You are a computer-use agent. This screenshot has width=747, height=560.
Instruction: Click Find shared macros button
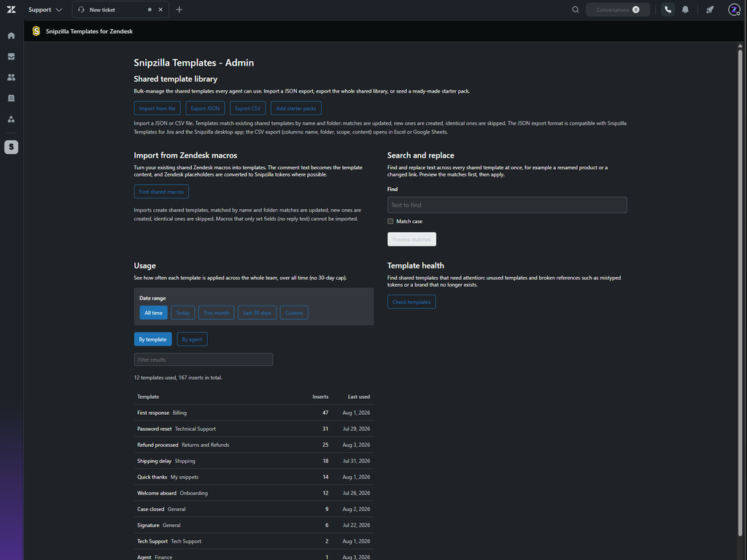pos(161,192)
